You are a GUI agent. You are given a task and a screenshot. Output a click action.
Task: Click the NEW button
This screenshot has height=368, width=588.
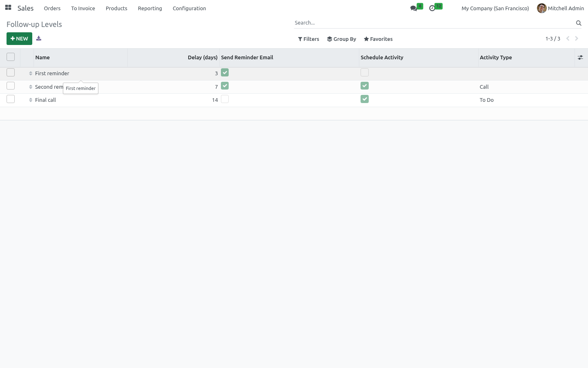click(19, 39)
